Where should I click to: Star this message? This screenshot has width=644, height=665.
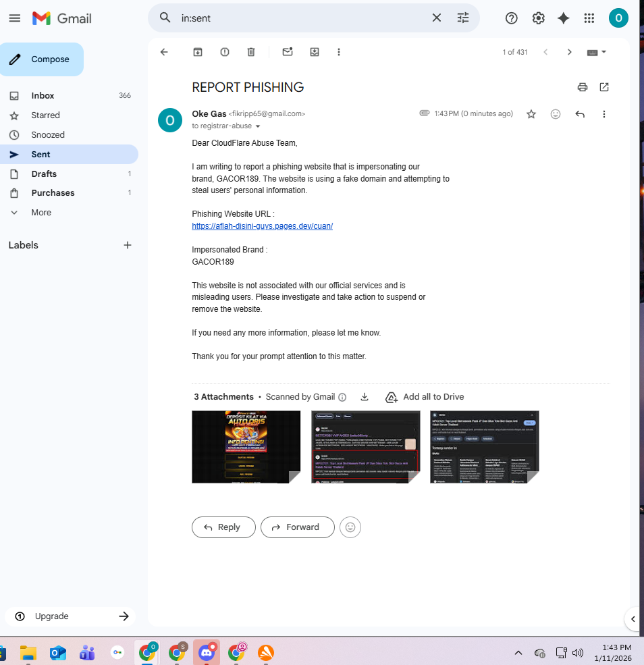[531, 113]
